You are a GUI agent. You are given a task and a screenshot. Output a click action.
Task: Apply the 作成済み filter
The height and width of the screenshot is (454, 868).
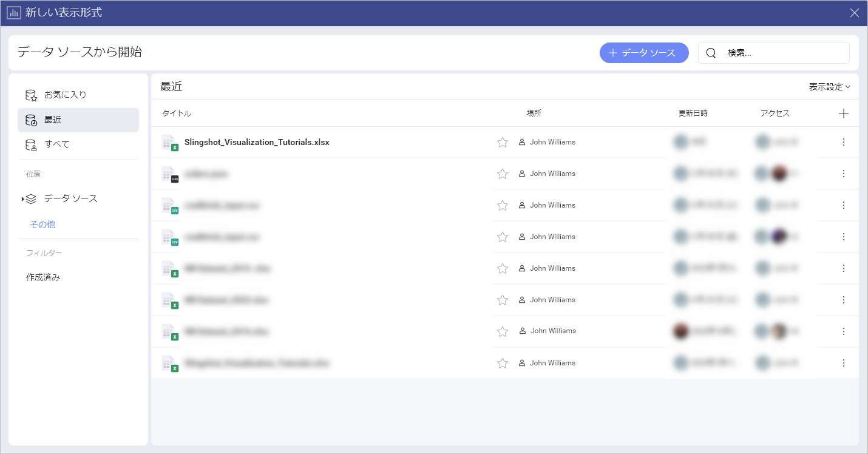click(43, 277)
